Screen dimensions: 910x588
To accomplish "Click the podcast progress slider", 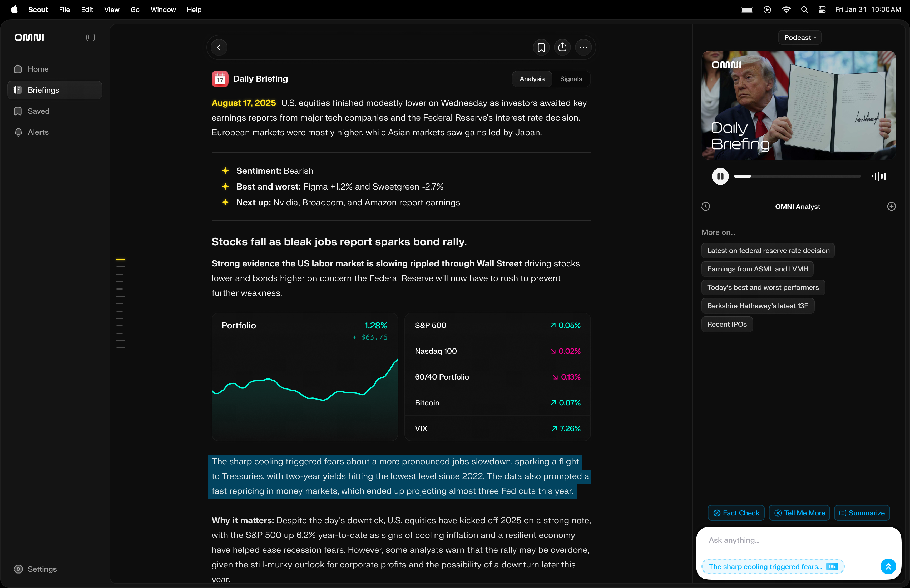I will (797, 176).
